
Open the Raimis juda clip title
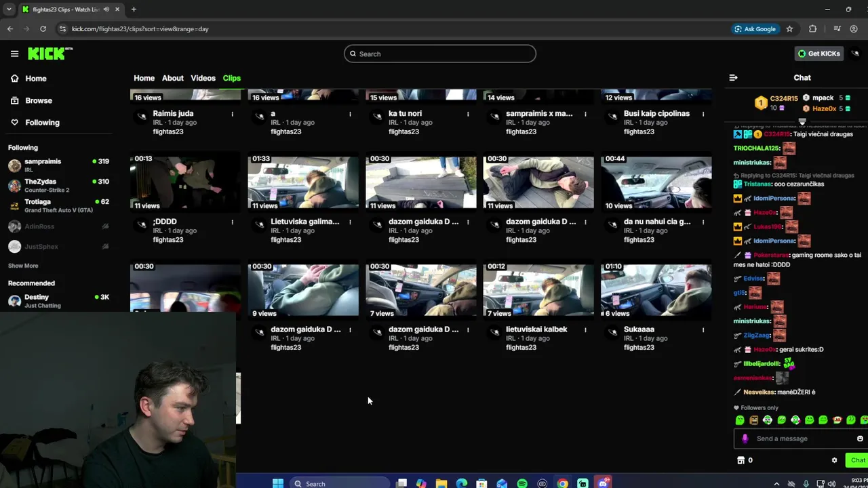tap(173, 113)
